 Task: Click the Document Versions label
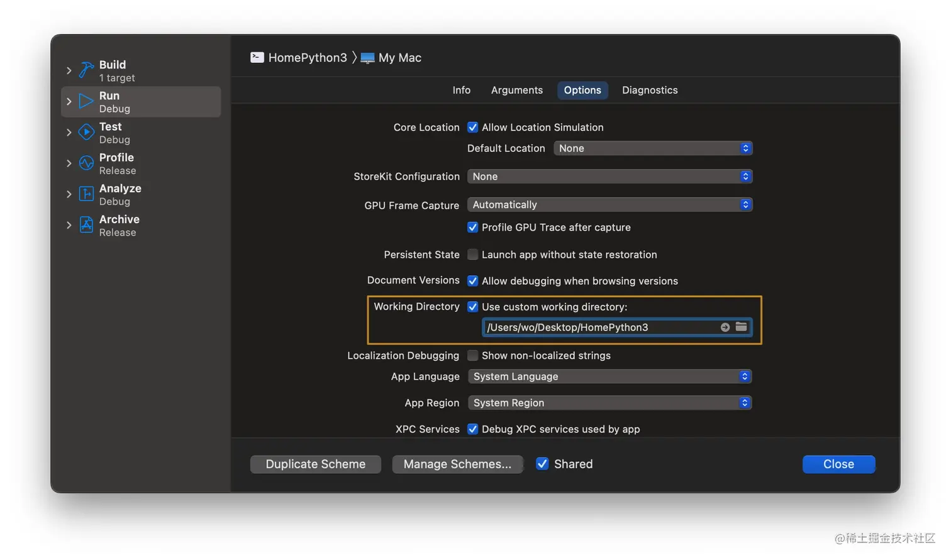[413, 280]
